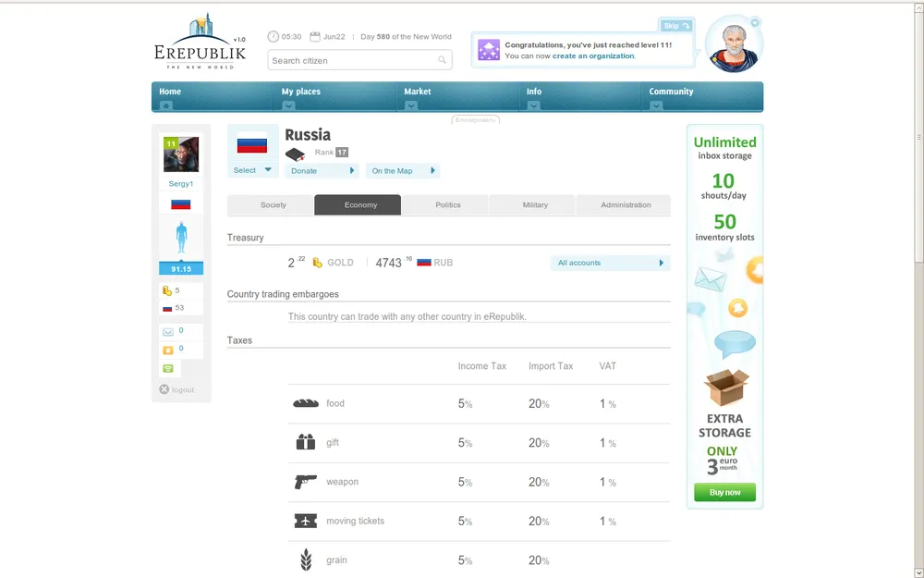Switch to the Politics tab
The image size is (924, 578).
(x=445, y=204)
